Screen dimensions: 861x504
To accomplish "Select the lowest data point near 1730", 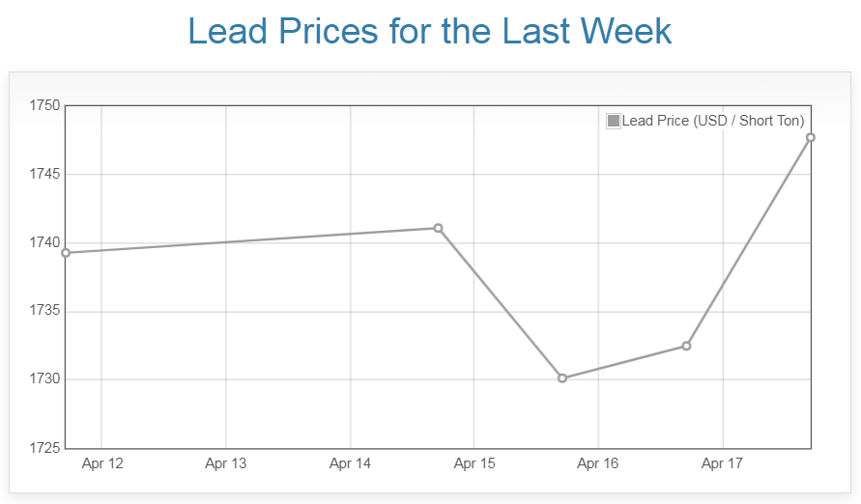I will 562,378.
